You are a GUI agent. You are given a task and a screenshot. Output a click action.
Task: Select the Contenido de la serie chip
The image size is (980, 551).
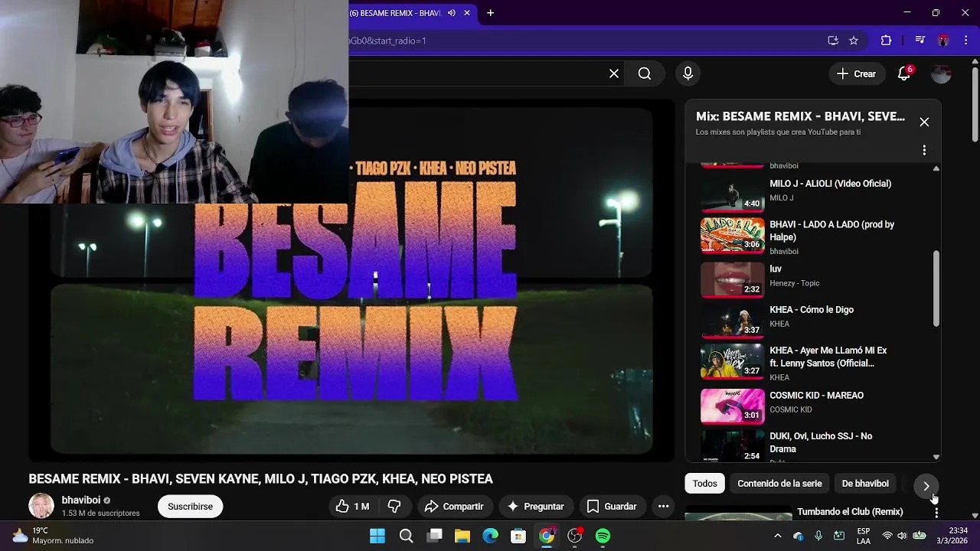(x=779, y=484)
